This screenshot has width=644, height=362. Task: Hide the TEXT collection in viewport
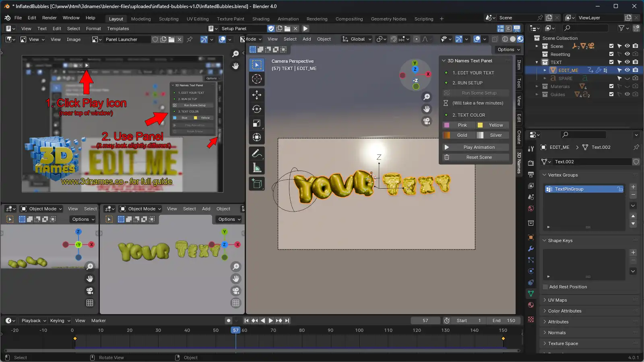(x=627, y=62)
